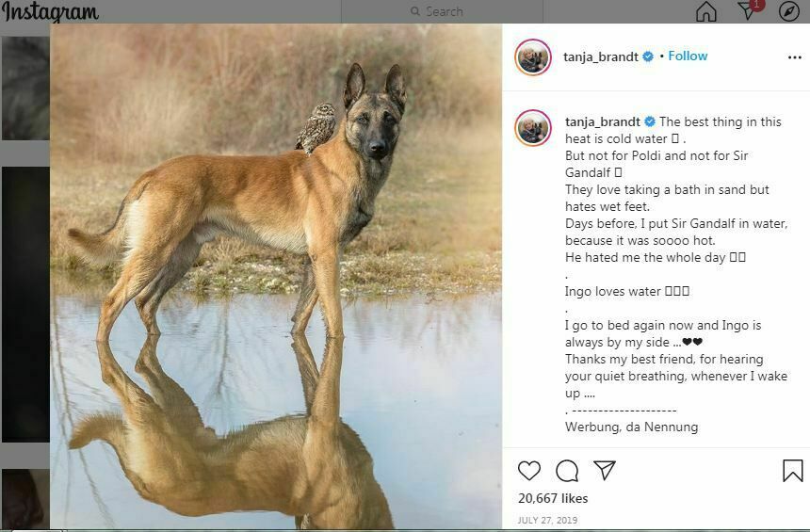Open comments via the speech bubble icon
This screenshot has width=810, height=532.
click(x=567, y=471)
